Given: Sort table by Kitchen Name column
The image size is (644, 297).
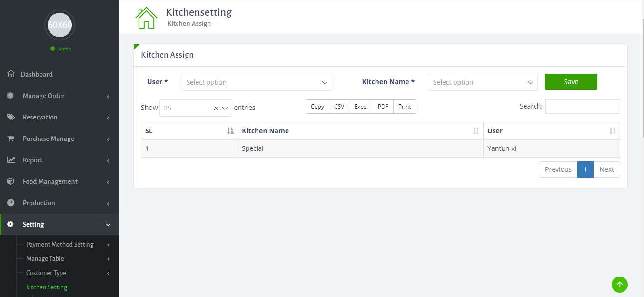Looking at the screenshot, I should point(476,131).
